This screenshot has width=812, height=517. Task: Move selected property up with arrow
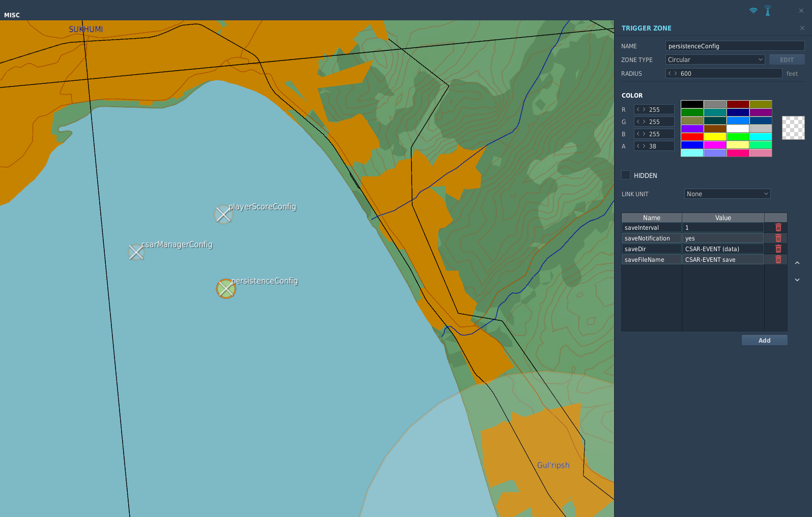pos(797,263)
